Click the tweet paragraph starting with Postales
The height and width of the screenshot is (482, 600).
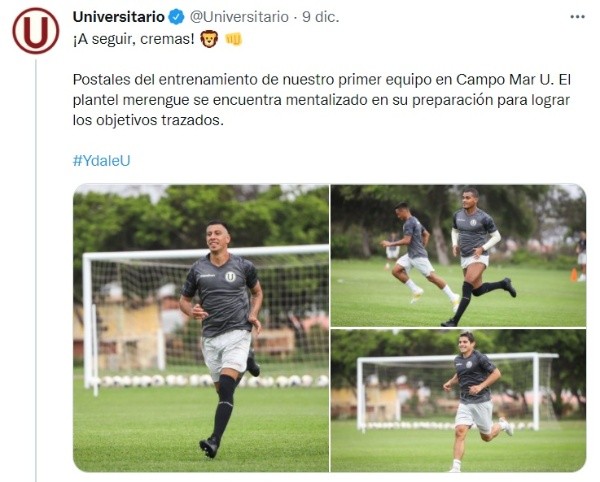pos(322,100)
